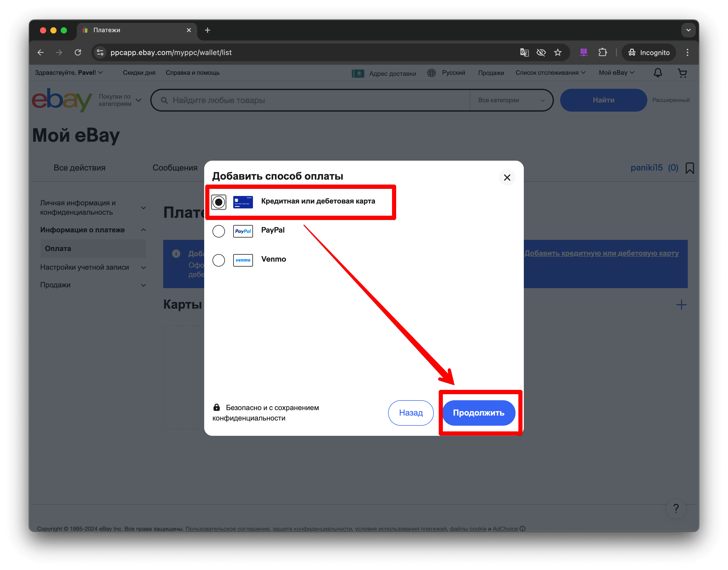Screen dimensions: 728x570
Task: Collapse Информация о платеже section
Action: click(93, 230)
